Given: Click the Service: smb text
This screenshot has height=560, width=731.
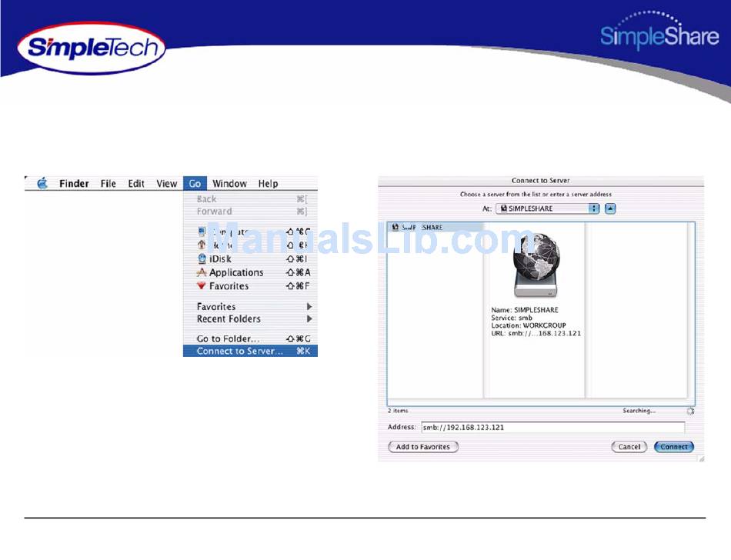Looking at the screenshot, I should click(x=512, y=318).
